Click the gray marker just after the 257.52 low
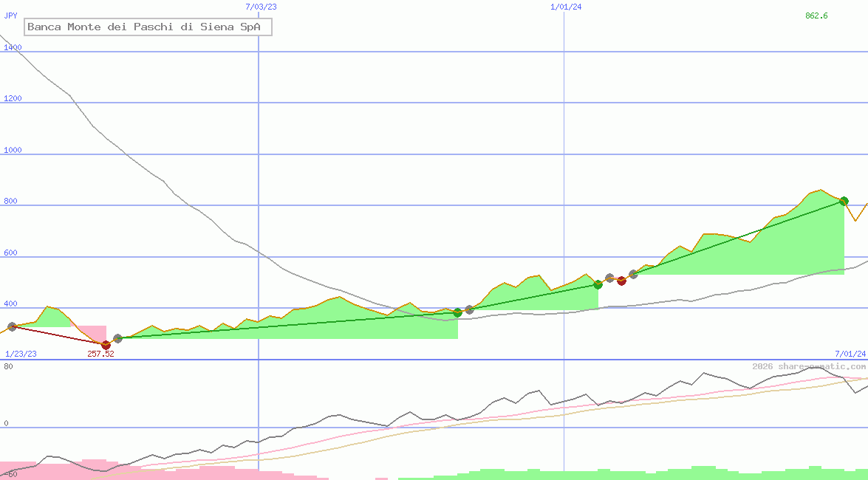The width and height of the screenshot is (868, 480). [117, 338]
